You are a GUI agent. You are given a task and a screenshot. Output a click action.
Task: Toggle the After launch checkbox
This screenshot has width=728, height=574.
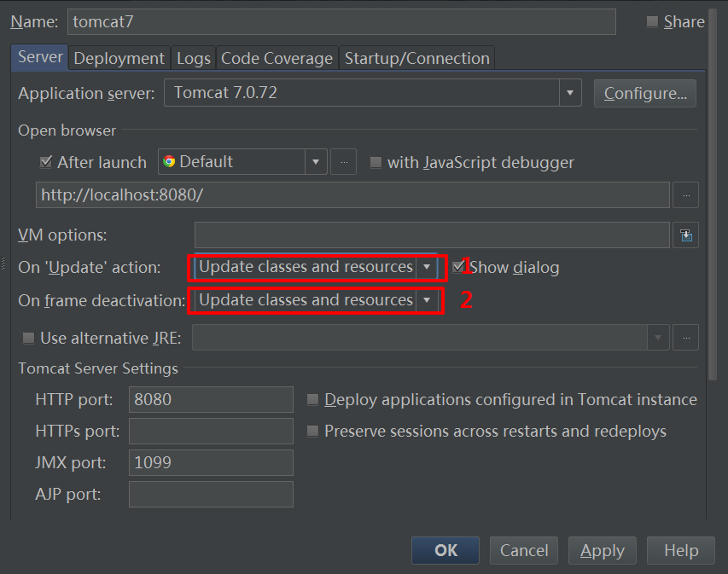(x=44, y=161)
